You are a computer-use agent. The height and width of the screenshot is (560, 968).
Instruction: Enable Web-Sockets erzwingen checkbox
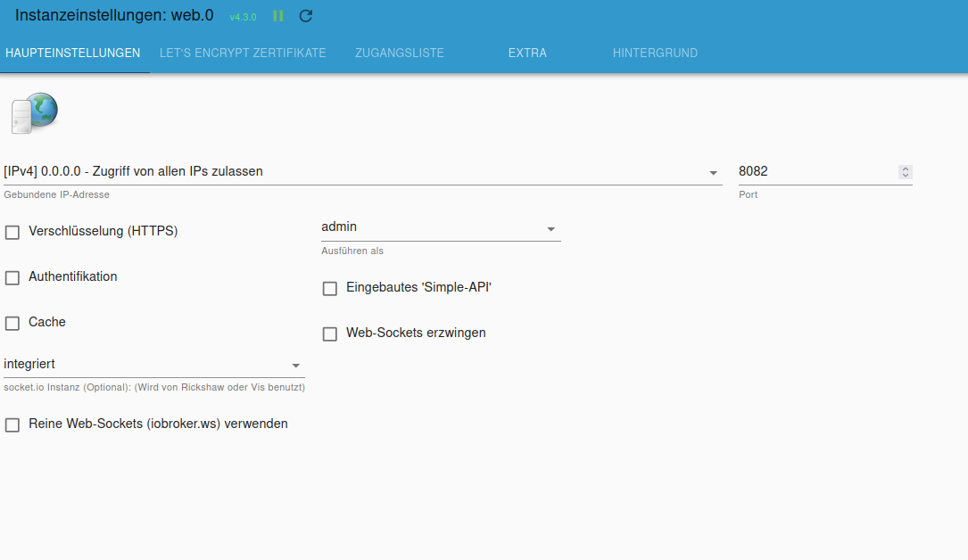(330, 334)
